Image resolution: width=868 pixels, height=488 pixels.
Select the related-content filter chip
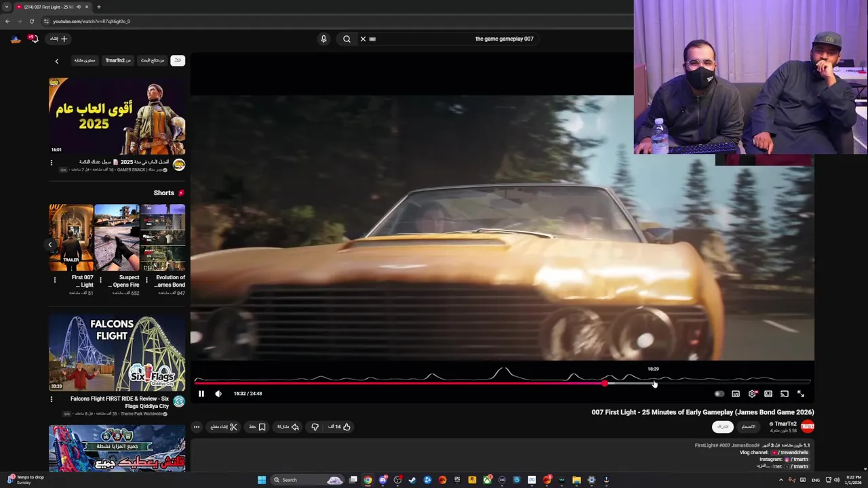click(x=85, y=60)
